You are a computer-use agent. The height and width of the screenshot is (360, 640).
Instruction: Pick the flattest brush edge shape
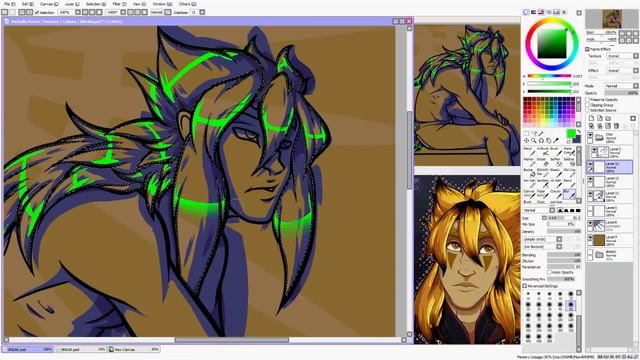tap(578, 210)
